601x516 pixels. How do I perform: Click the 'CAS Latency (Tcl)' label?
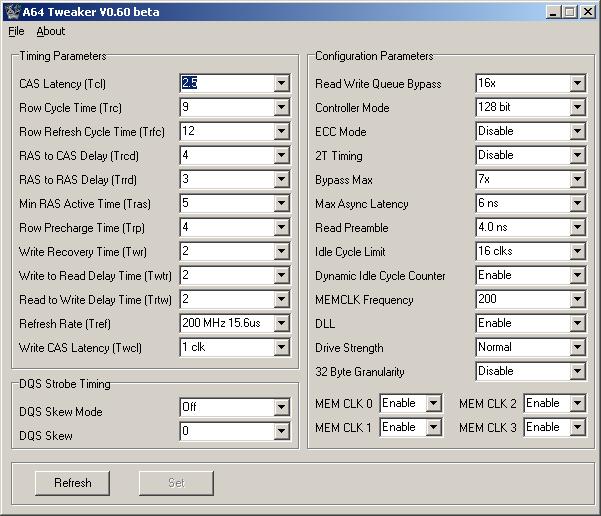[x=62, y=84]
